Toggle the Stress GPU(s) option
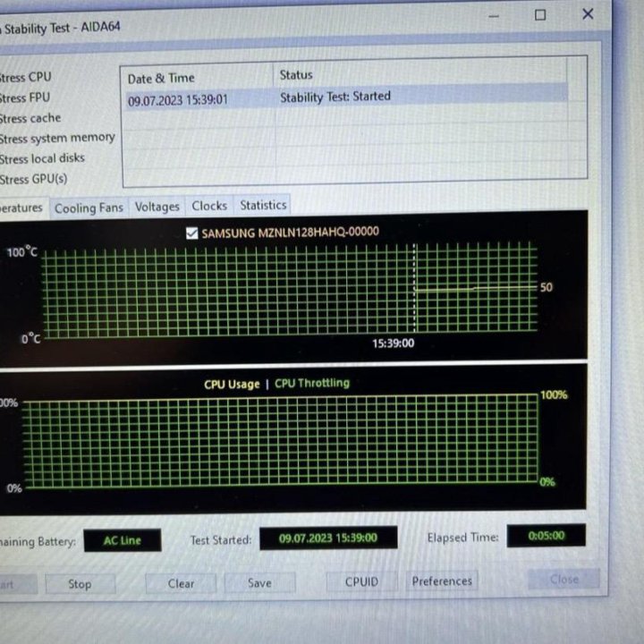This screenshot has height=644, width=644. [34, 179]
